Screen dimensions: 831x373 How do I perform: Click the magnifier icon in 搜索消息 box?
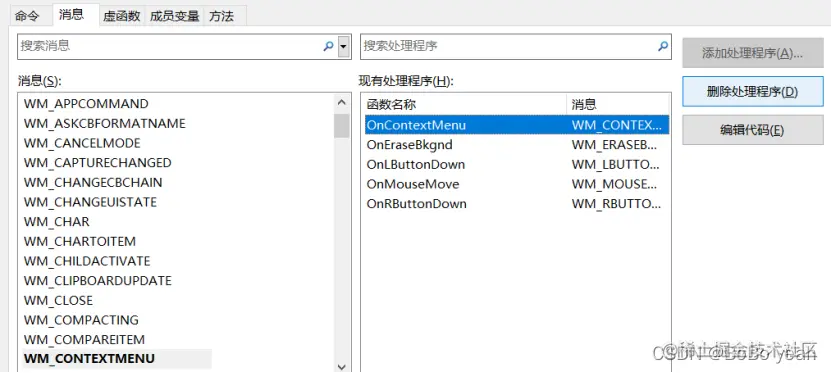(329, 46)
